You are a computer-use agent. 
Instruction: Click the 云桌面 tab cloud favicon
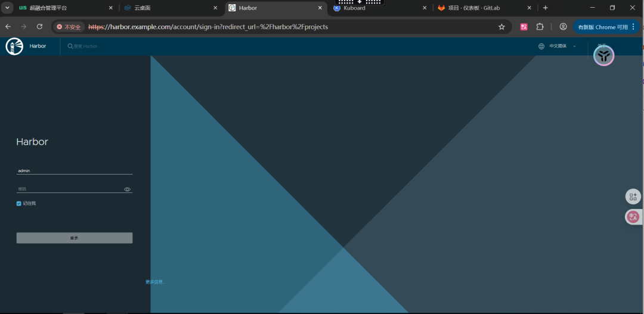[128, 8]
